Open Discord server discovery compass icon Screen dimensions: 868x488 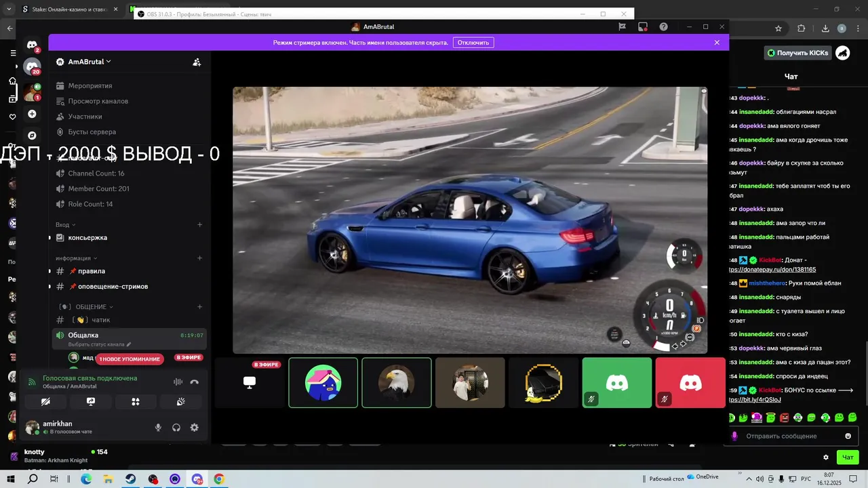point(32,136)
